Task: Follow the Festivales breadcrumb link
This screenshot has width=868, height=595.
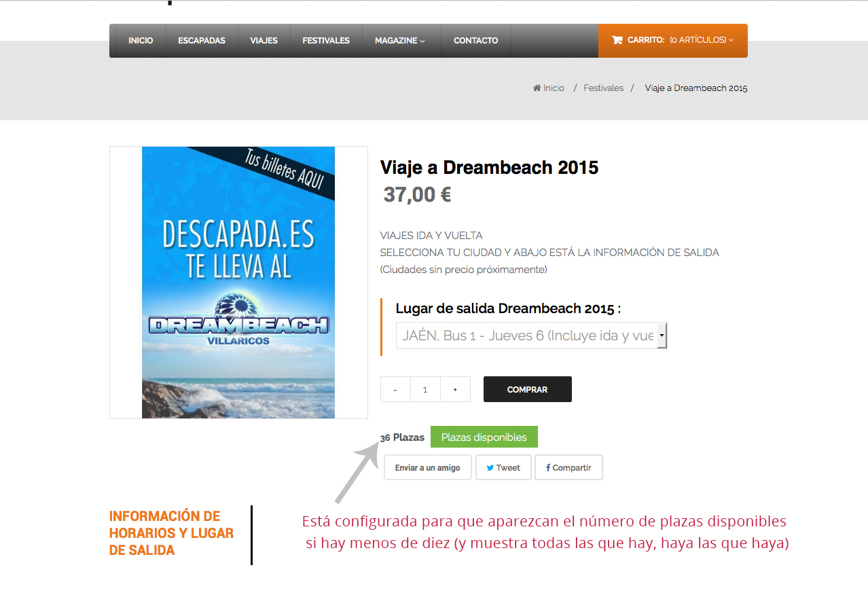Action: pos(603,88)
